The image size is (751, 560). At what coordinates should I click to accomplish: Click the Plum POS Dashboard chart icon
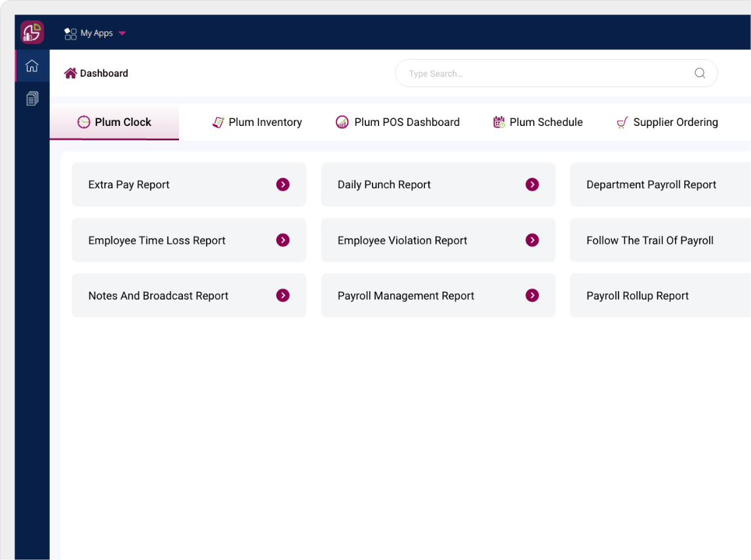[x=342, y=122]
